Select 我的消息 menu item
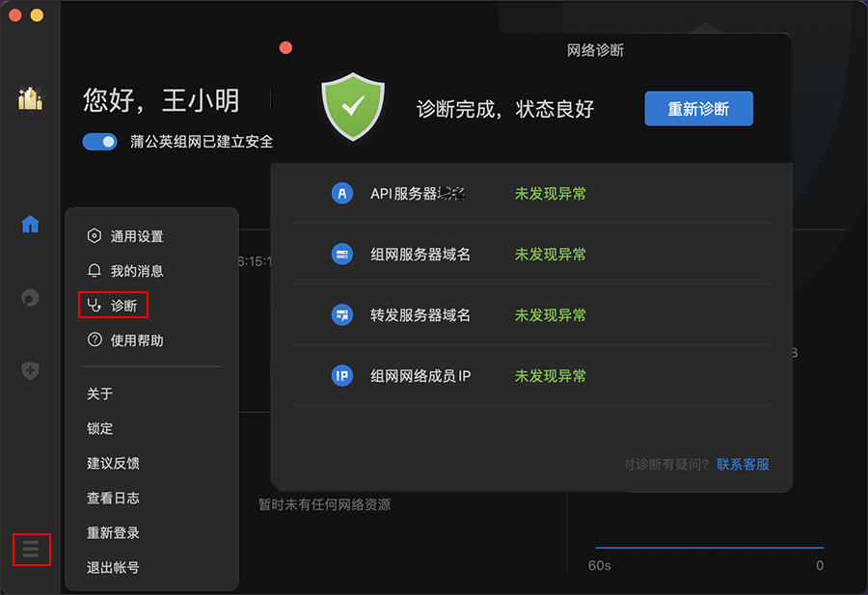This screenshot has height=595, width=868. (136, 271)
